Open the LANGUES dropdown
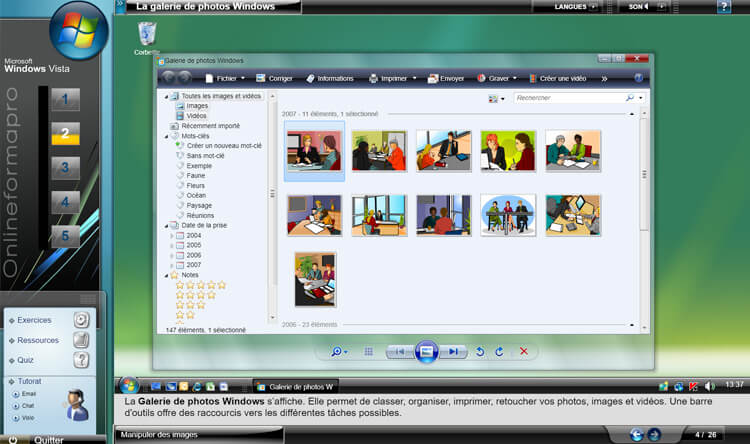Viewport: 750px width, 444px height. pos(575,7)
